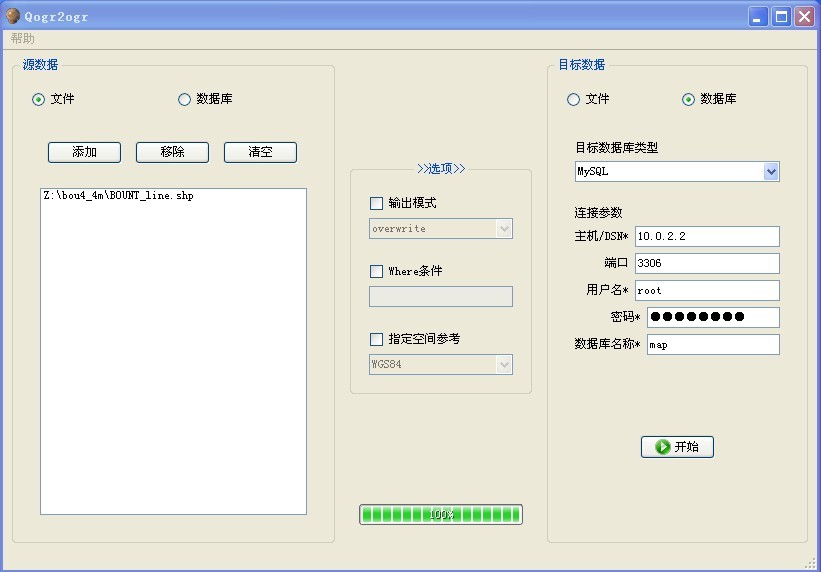Click the Qogr2ogr title bar app icon
Image resolution: width=821 pixels, height=572 pixels.
click(x=13, y=16)
